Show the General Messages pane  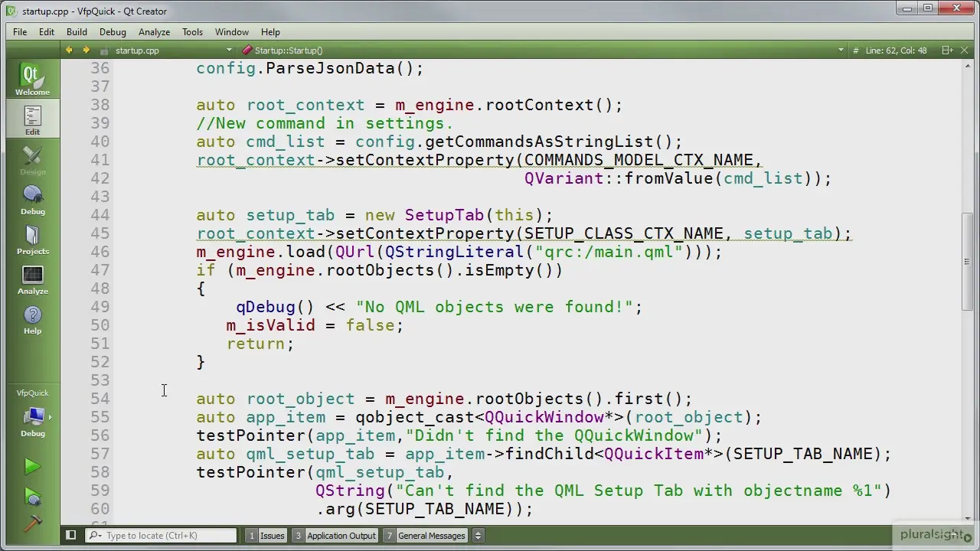(x=426, y=535)
